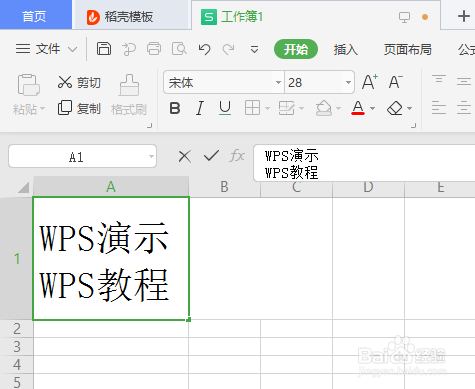Click the formula bar text
Image resolution: width=475 pixels, height=389 pixels.
click(291, 164)
